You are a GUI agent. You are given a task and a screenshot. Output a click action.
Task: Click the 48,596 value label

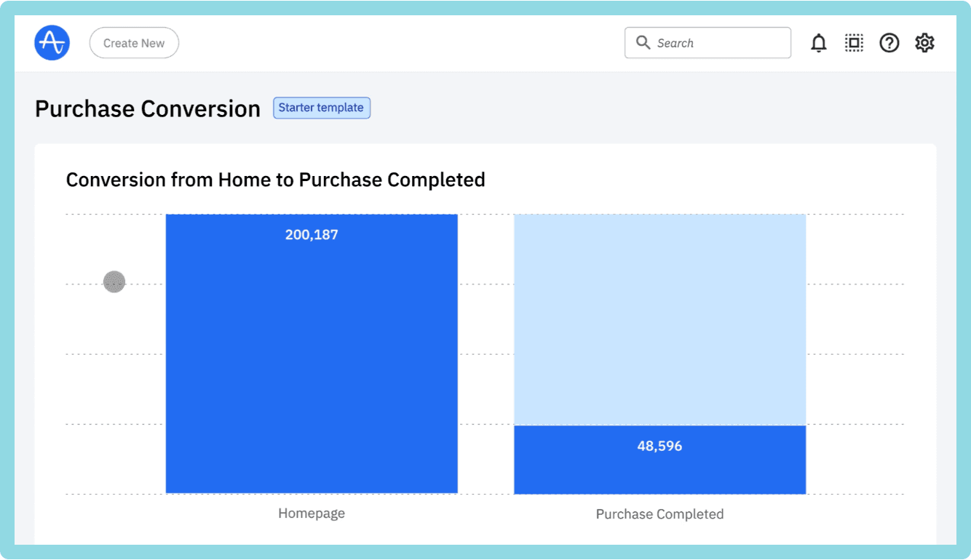click(659, 446)
